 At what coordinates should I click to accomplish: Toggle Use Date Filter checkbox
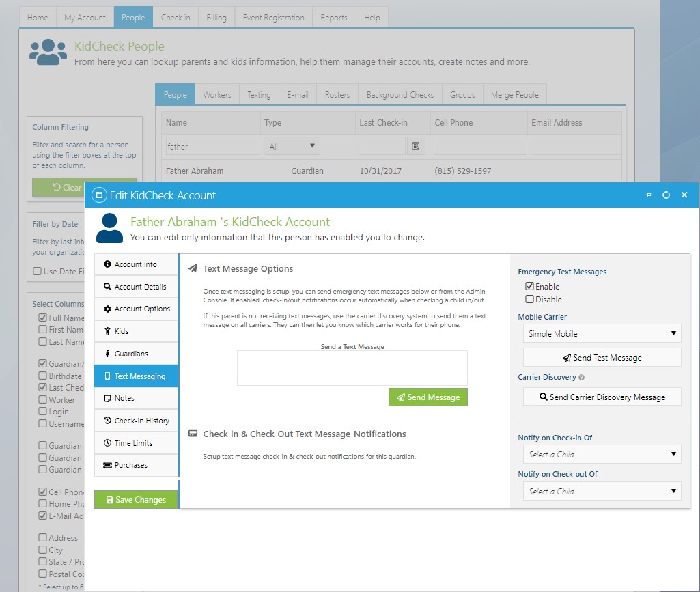38,271
